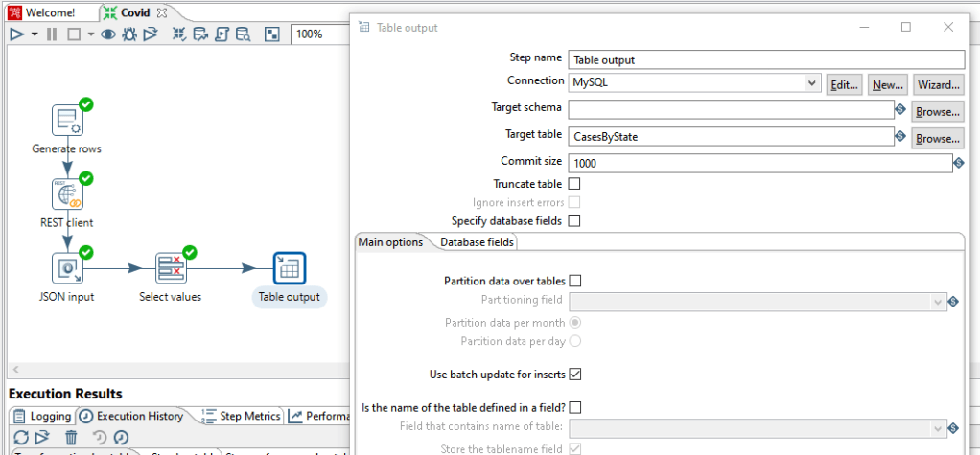Image resolution: width=980 pixels, height=455 pixels.
Task: Click the trash icon in Execution History
Action: pyautogui.click(x=71, y=437)
